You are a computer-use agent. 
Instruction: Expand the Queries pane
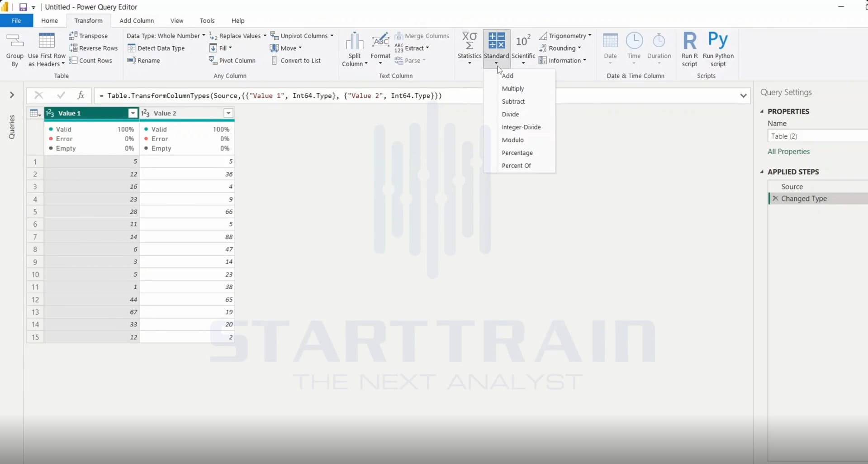click(12, 95)
